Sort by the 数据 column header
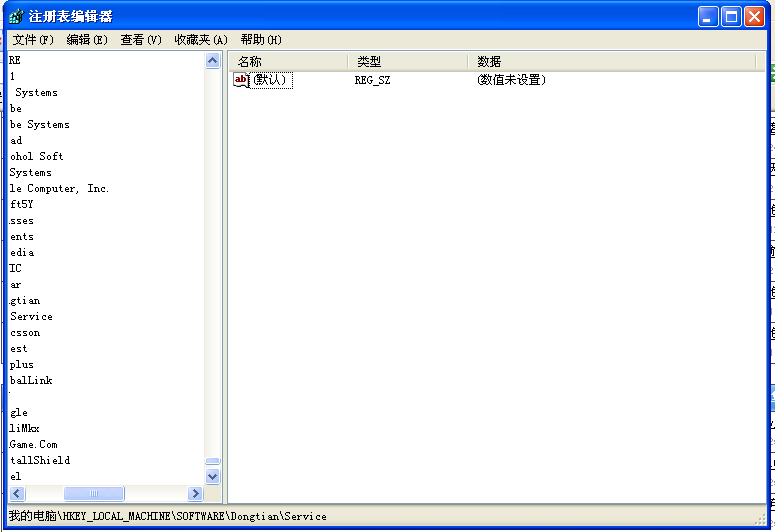Viewport: 775px width, 532px height. click(612, 62)
